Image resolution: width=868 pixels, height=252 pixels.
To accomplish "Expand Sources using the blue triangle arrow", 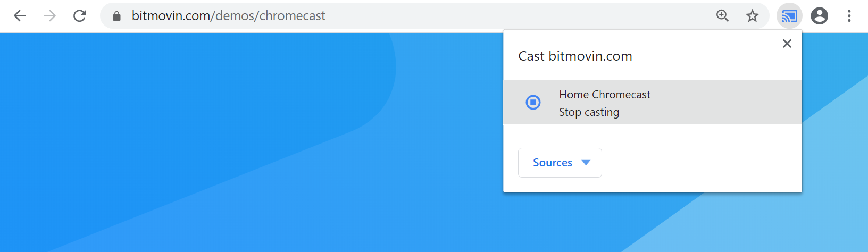I will coord(586,163).
